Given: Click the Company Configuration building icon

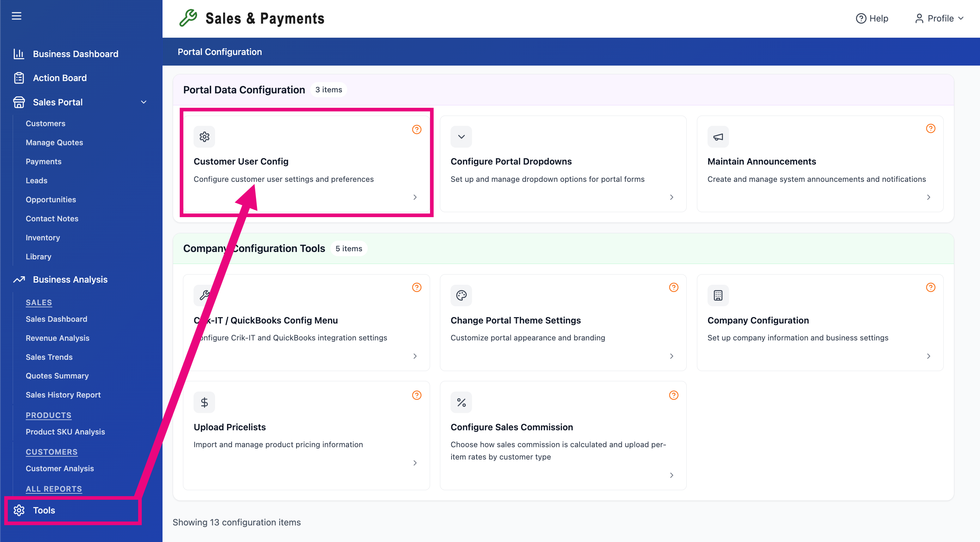Looking at the screenshot, I should pos(718,295).
